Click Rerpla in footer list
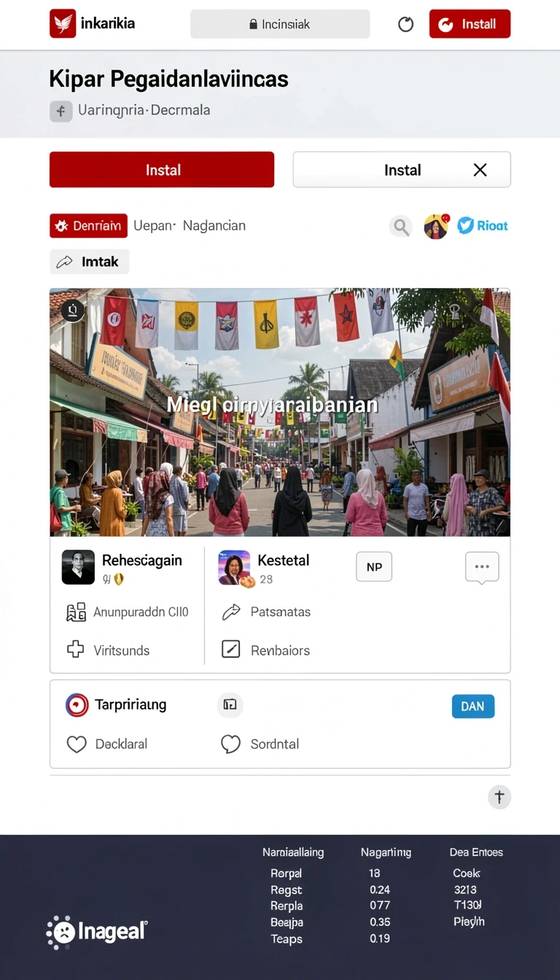The height and width of the screenshot is (980, 560). coord(287,906)
